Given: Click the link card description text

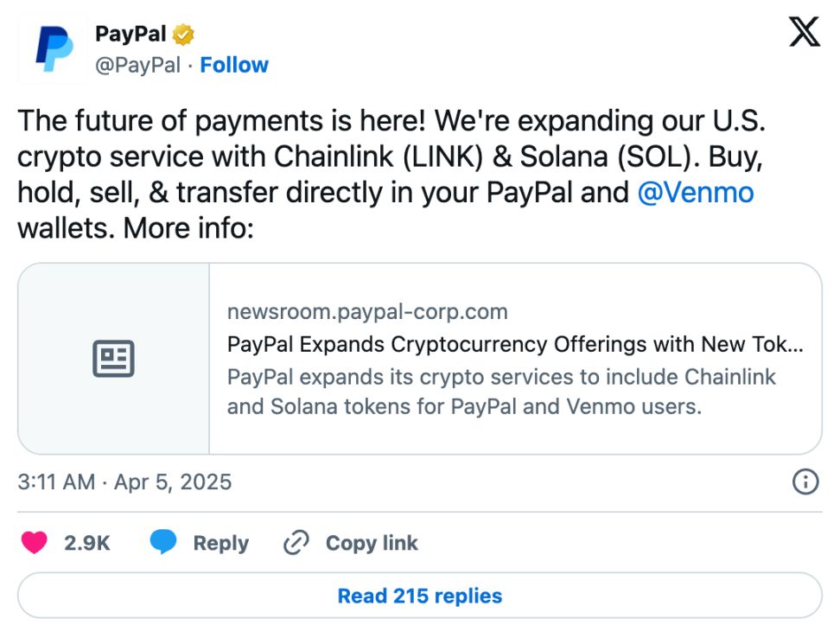Looking at the screenshot, I should pos(501,392).
